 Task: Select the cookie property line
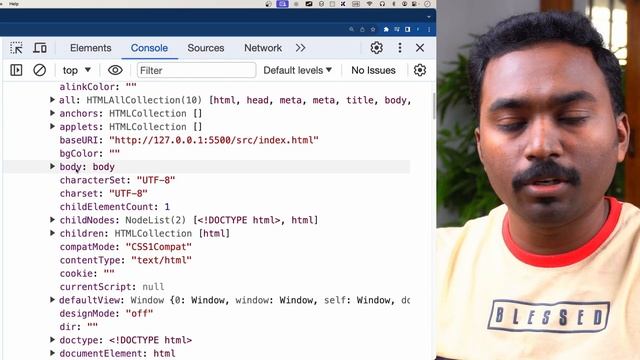coord(87,273)
